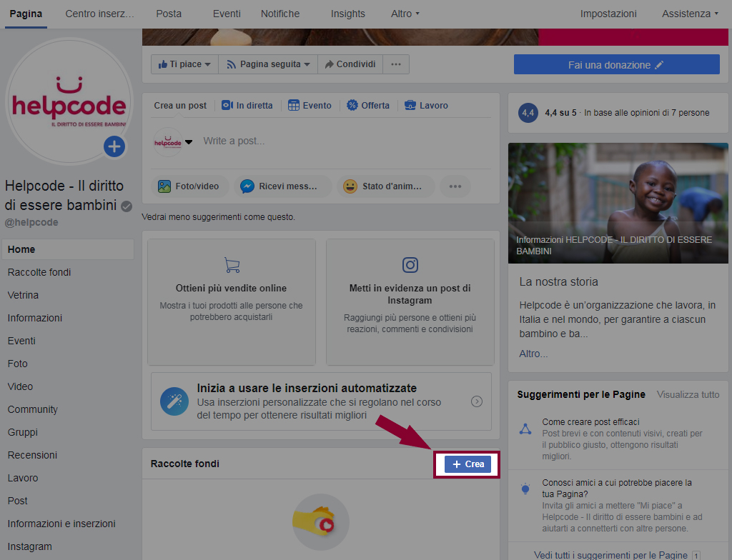
Task: Click the Write a post input field
Action: tap(347, 141)
